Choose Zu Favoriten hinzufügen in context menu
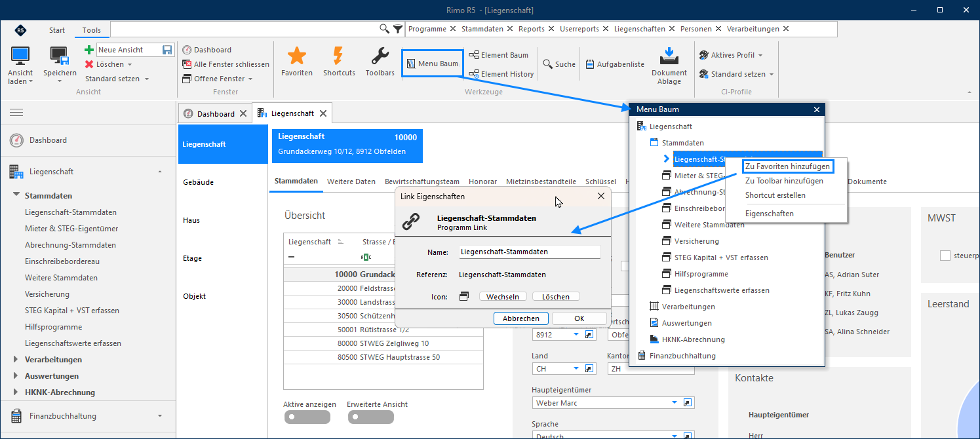This screenshot has height=439, width=980. [x=787, y=166]
